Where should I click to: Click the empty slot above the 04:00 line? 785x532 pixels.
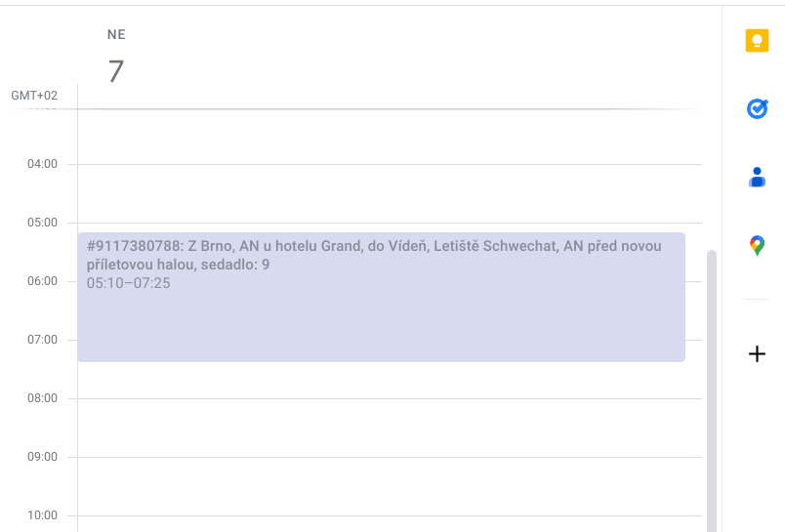click(x=390, y=137)
